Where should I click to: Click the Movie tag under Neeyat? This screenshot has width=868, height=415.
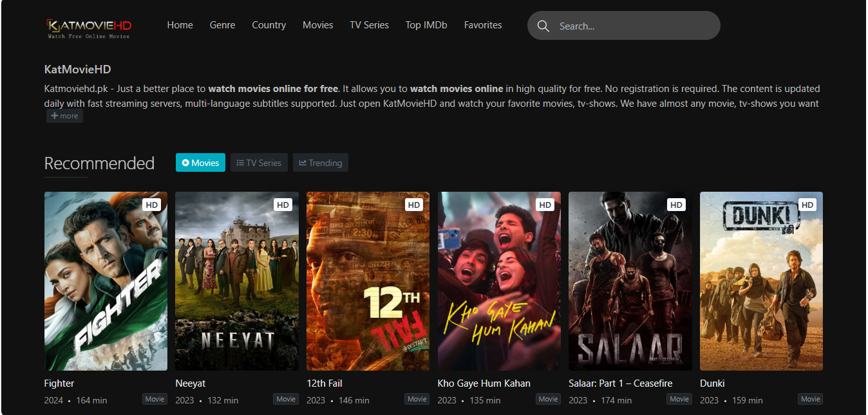[x=286, y=399]
